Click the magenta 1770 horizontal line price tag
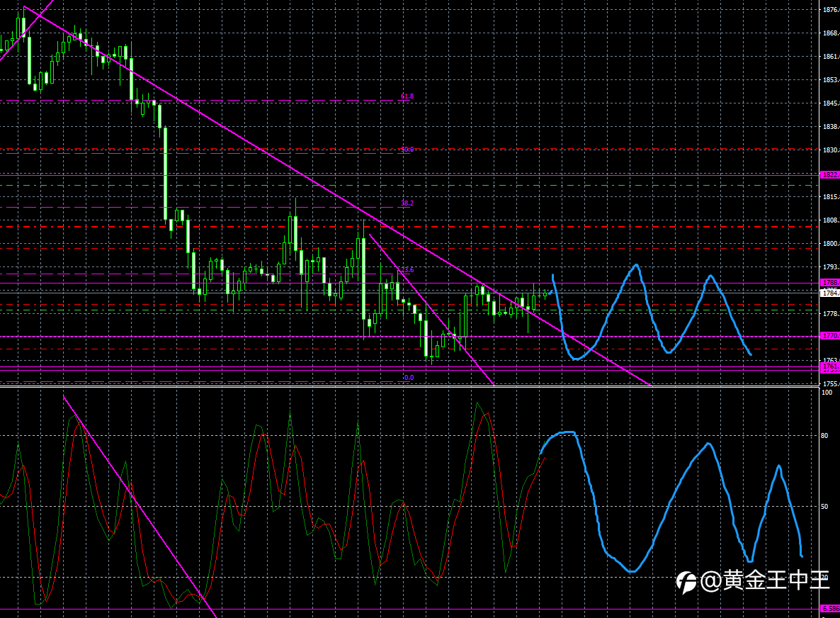 tap(830, 335)
